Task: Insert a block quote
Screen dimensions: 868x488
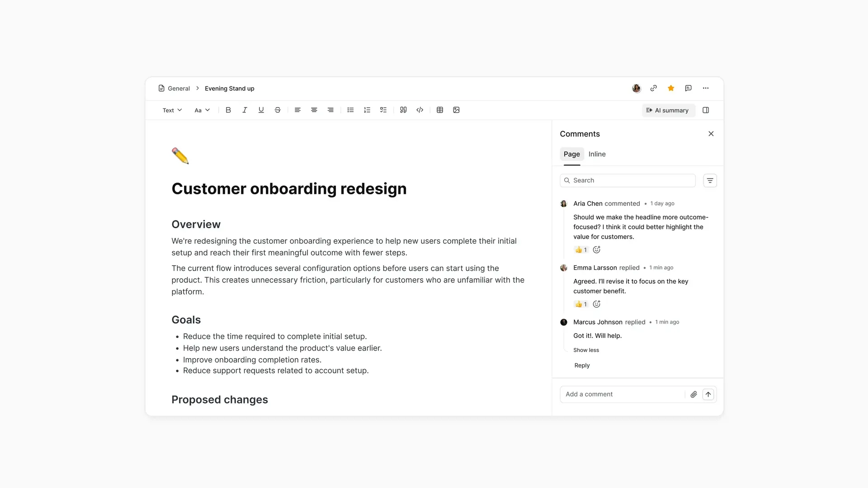Action: click(x=403, y=110)
